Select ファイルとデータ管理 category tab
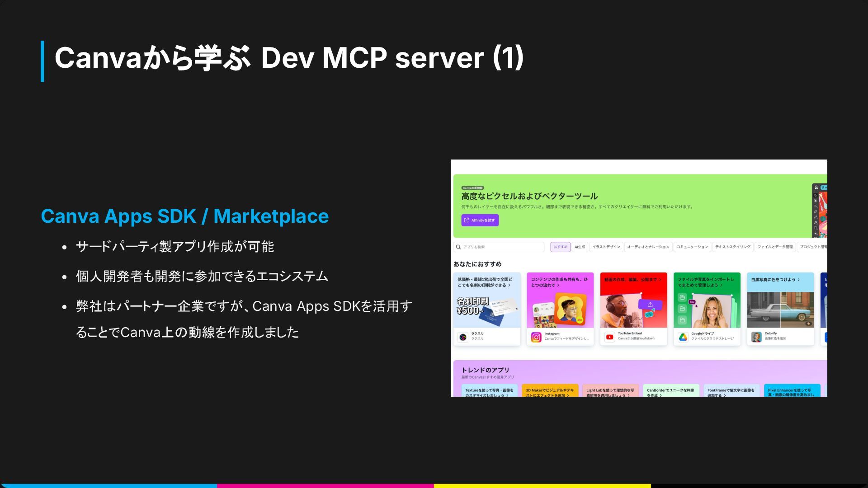Image resolution: width=868 pixels, height=488 pixels. tap(775, 247)
